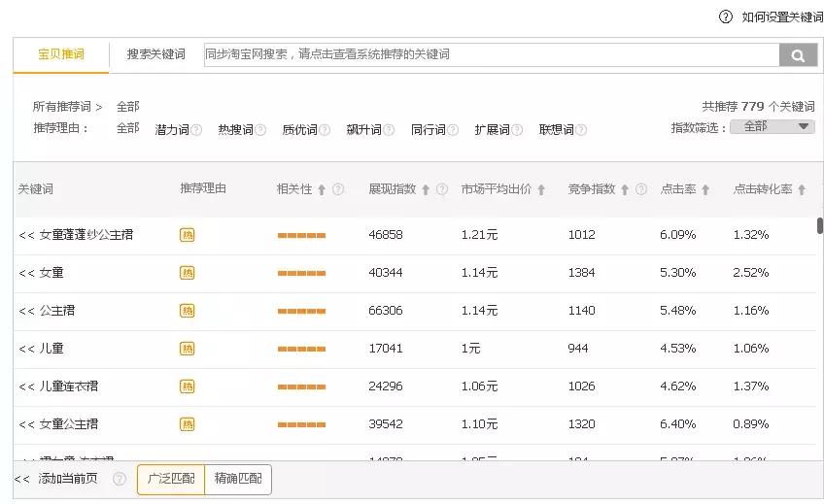Click the 推荐理由 column header
The height and width of the screenshot is (504, 824).
(203, 188)
